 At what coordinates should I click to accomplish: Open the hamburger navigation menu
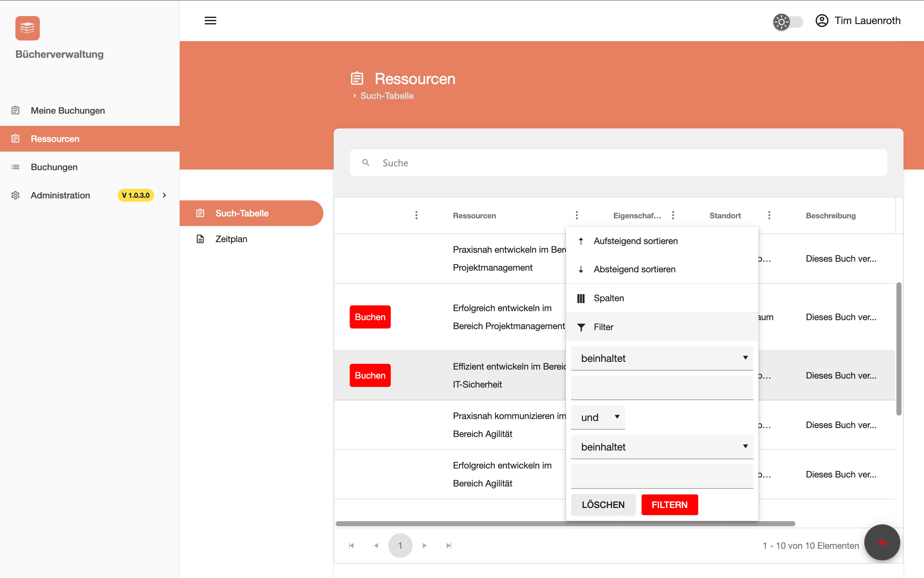coord(210,21)
